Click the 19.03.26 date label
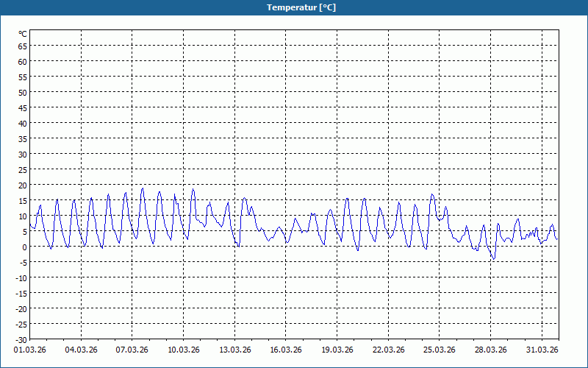The image size is (588, 368). click(337, 350)
